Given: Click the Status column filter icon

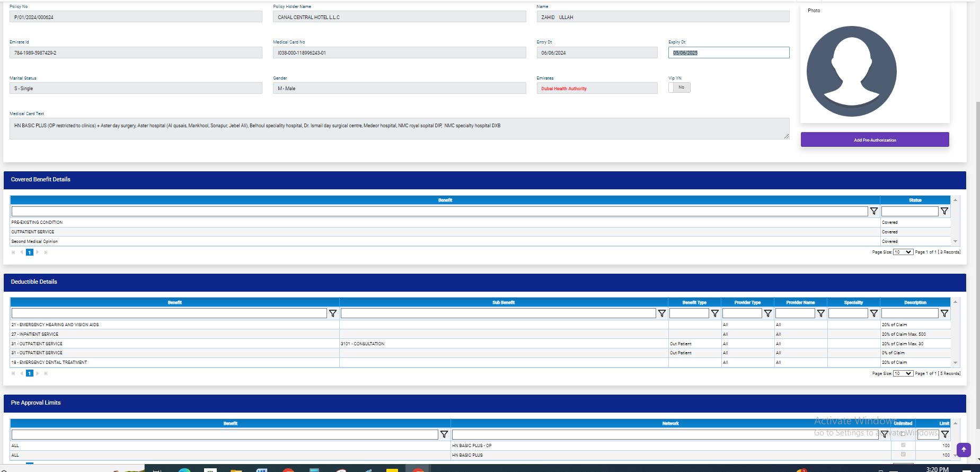Looking at the screenshot, I should click(x=944, y=211).
